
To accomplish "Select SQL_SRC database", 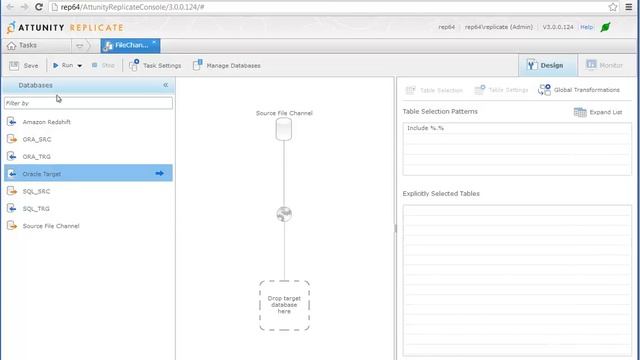I will click(88, 191).
